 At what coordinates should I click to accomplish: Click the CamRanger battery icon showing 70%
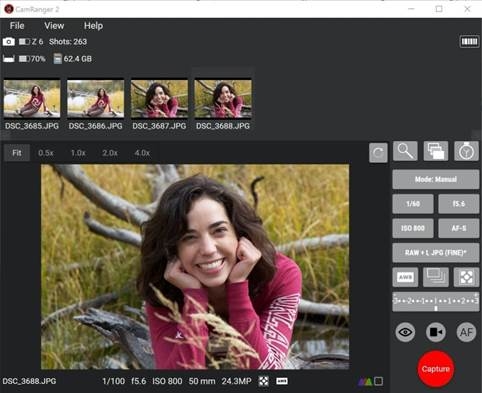click(x=24, y=59)
